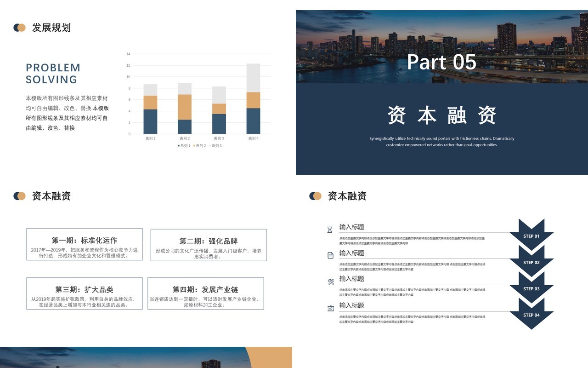588x368 pixels.
Task: Click the 系列 2 orange legend swatch
Action: pyautogui.click(x=195, y=146)
